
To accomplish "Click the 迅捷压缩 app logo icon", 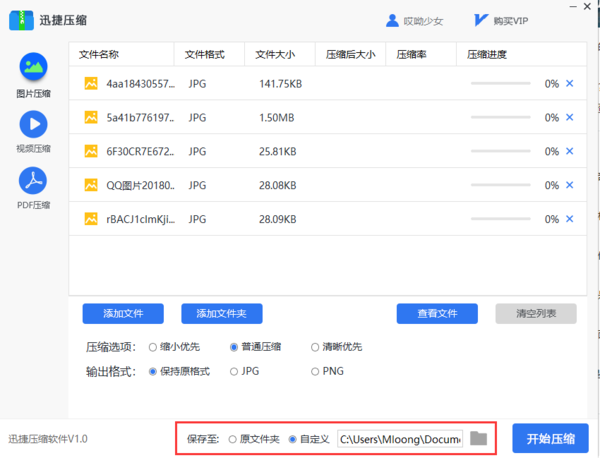I will (21, 20).
